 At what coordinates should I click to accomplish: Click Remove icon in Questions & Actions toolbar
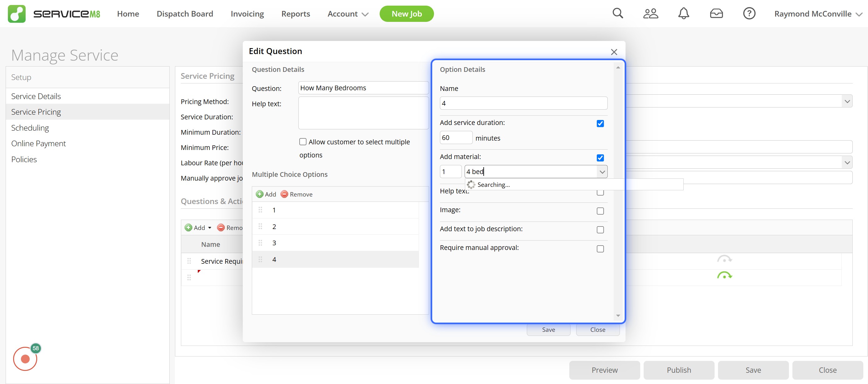click(221, 227)
